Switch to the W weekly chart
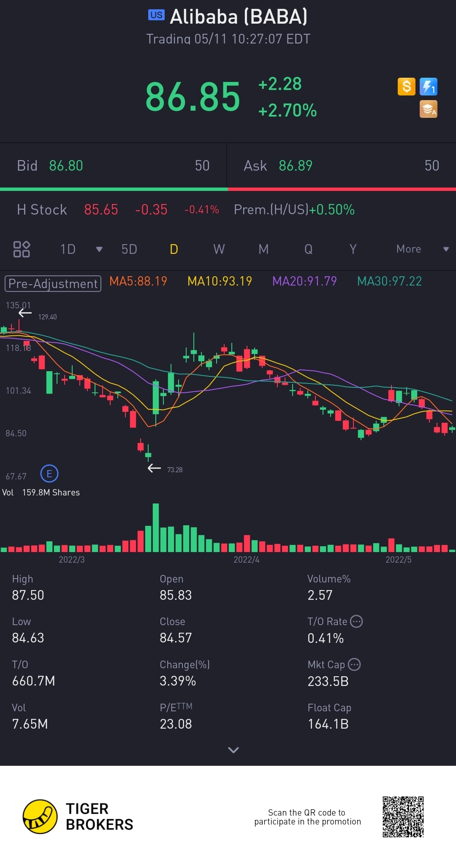 coord(219,249)
